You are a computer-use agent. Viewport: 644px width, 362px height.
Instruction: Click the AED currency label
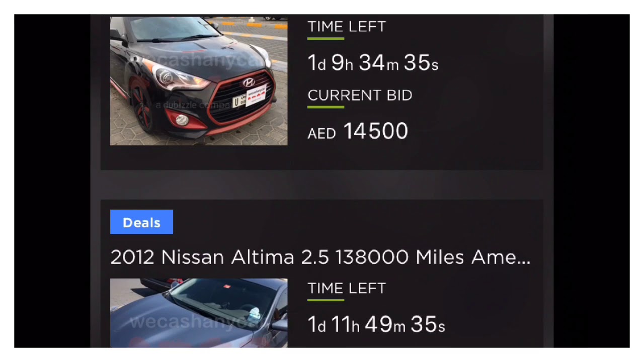click(321, 134)
